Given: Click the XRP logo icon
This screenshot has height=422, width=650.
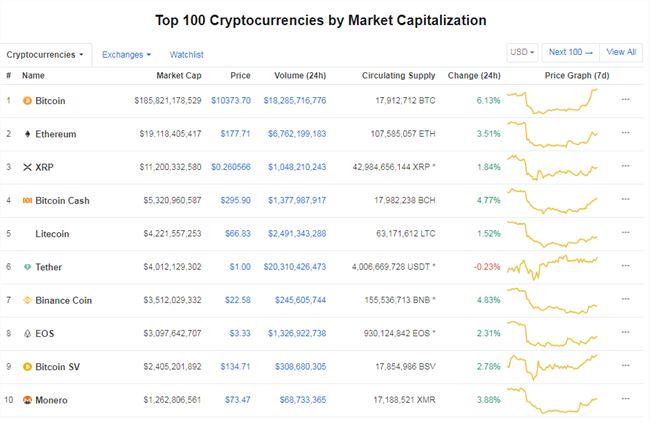Looking at the screenshot, I should pyautogui.click(x=27, y=167).
